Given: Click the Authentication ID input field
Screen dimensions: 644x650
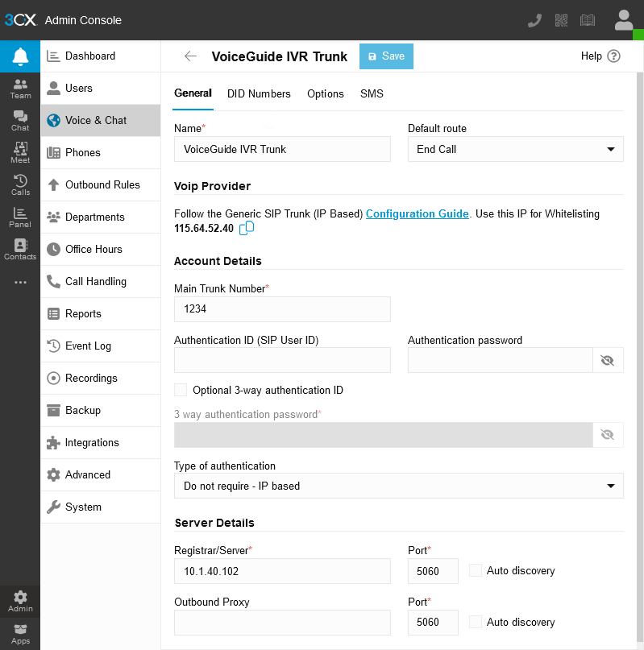Looking at the screenshot, I should coord(282,360).
